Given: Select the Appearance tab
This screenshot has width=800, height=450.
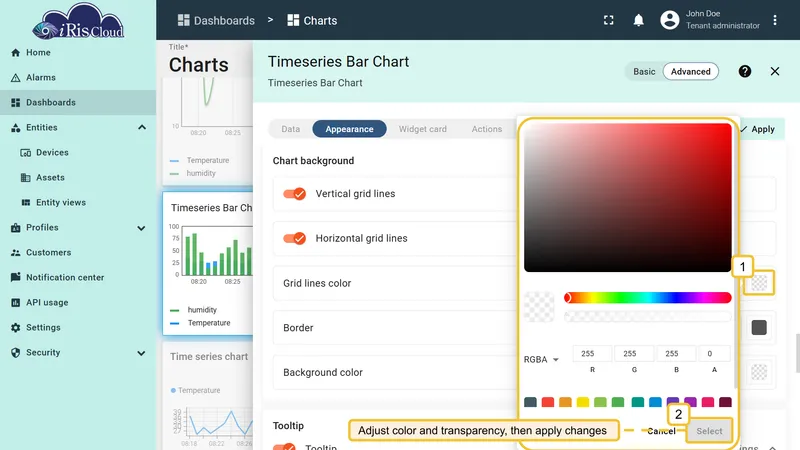Looking at the screenshot, I should click(349, 129).
